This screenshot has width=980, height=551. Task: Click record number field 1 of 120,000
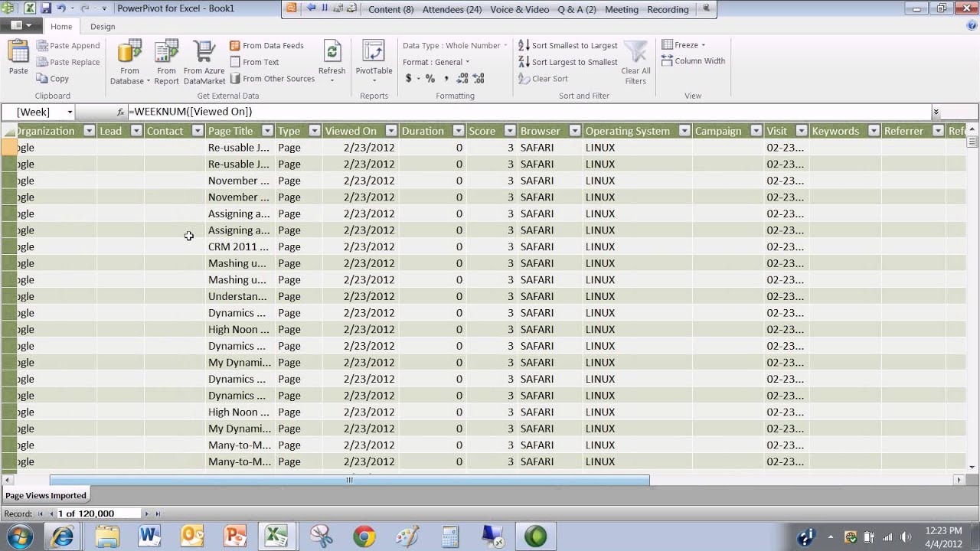tap(98, 514)
